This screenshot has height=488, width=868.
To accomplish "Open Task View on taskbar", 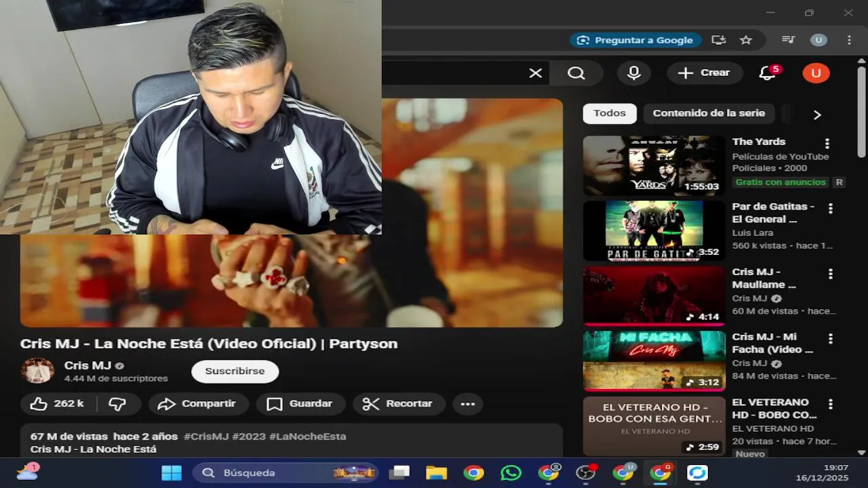I will [x=399, y=472].
